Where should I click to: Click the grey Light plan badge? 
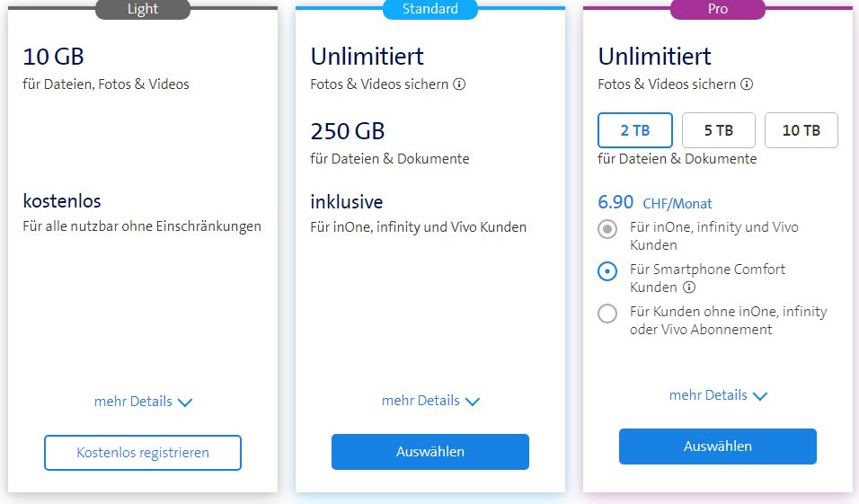[143, 9]
